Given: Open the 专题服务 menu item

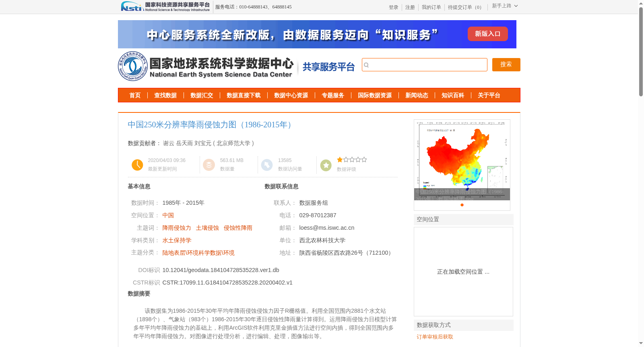Looking at the screenshot, I should (x=333, y=96).
